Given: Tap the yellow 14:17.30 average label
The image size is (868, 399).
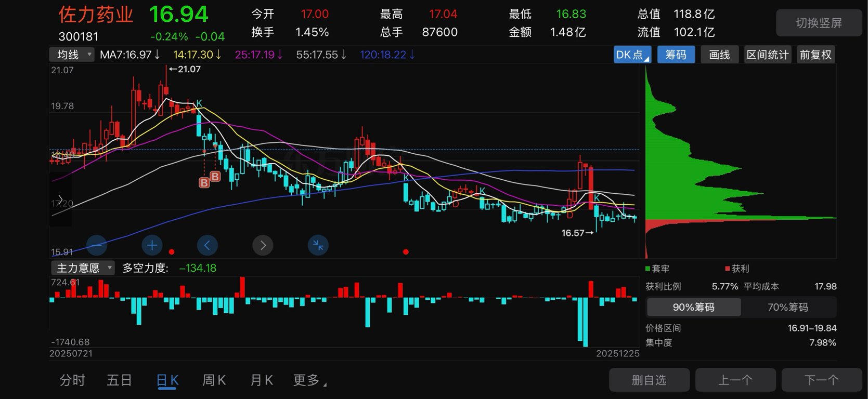Looking at the screenshot, I should [x=198, y=55].
